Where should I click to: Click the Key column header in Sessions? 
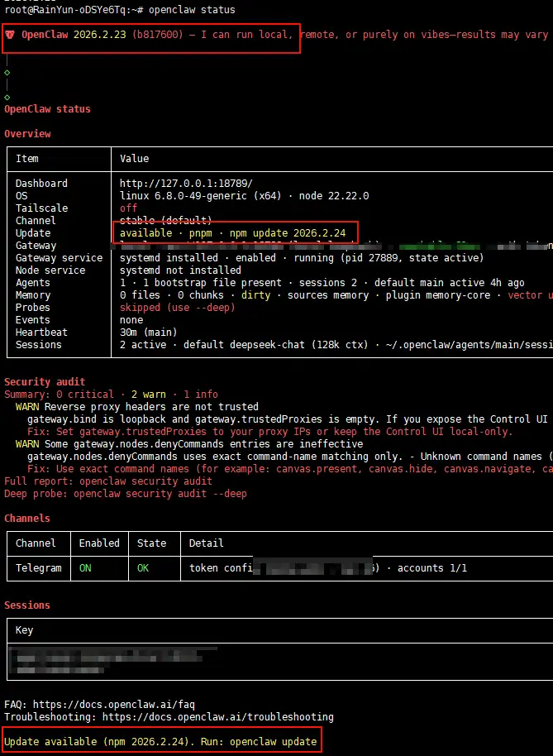coord(25,630)
